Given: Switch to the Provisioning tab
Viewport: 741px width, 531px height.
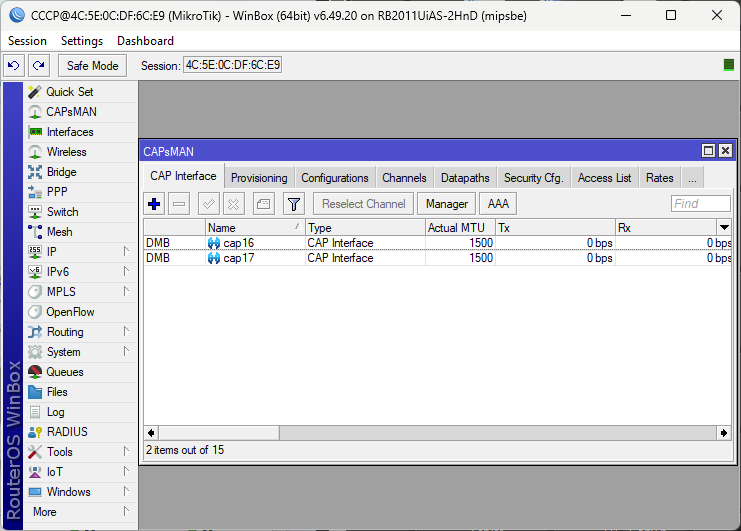Looking at the screenshot, I should click(x=259, y=178).
